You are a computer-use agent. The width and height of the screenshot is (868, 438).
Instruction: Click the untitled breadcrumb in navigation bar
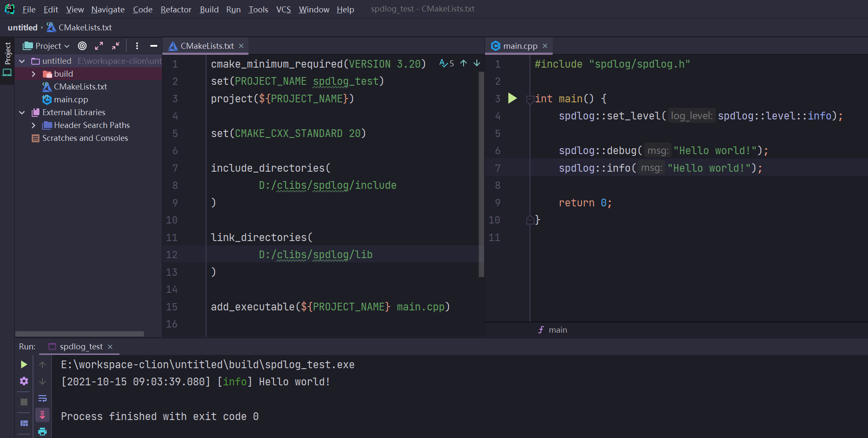pyautogui.click(x=23, y=27)
